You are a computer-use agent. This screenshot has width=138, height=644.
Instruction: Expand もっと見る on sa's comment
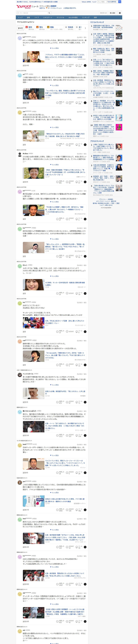54,86
